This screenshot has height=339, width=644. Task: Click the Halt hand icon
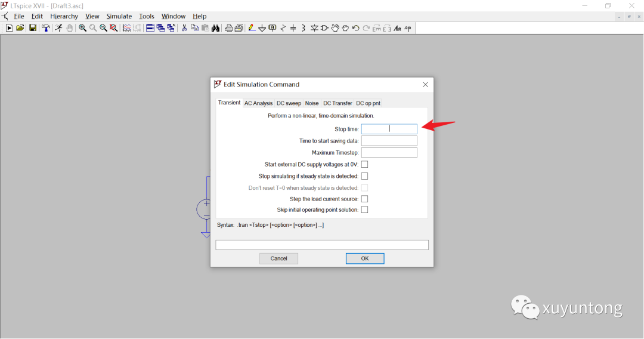[x=69, y=28]
